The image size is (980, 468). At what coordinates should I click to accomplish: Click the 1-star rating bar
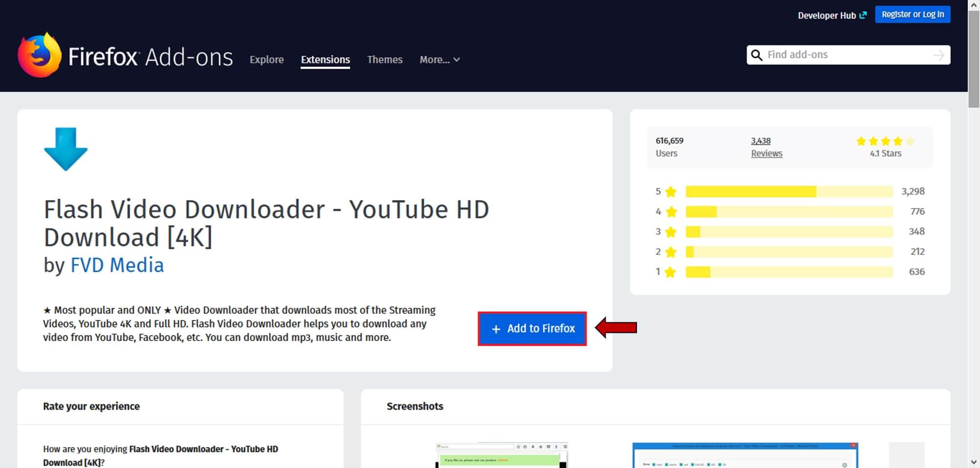coord(789,272)
